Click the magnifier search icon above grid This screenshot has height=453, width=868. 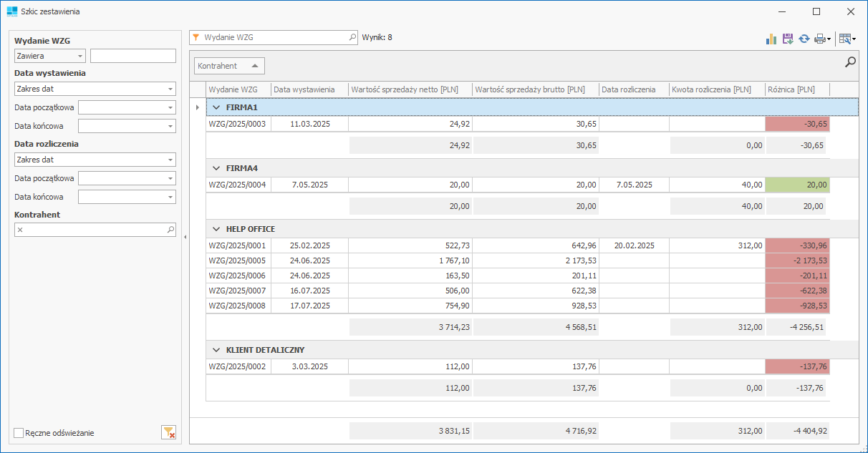click(x=850, y=62)
